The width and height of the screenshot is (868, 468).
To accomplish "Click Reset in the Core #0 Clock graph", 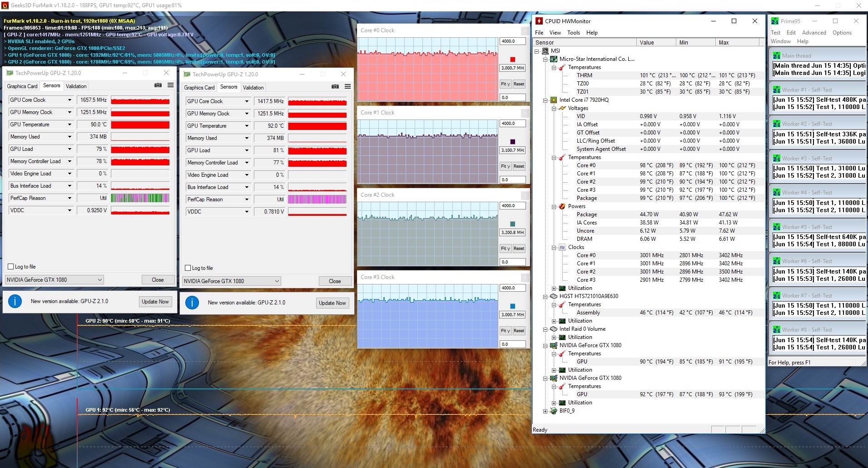I will click(x=519, y=84).
